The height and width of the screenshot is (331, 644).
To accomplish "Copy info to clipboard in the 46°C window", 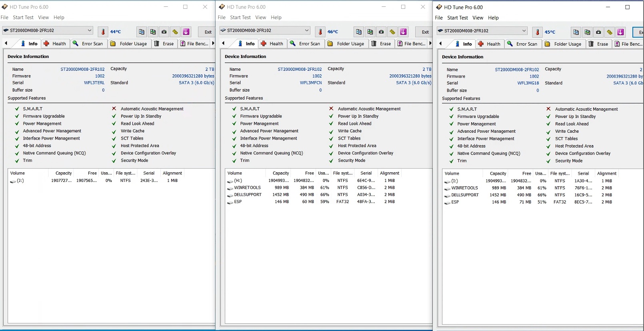I will click(359, 32).
